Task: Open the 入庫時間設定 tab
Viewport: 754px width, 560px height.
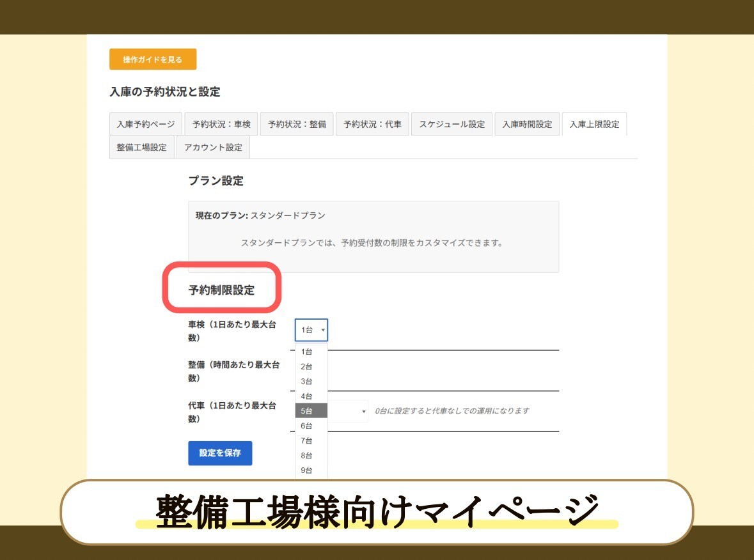Action: (527, 124)
